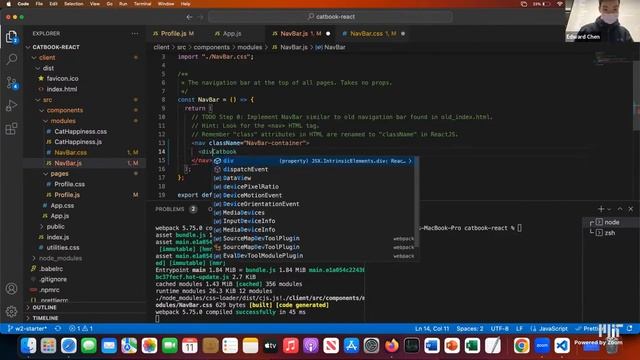640x360 pixels.
Task: Open Firefox in the Dock
Action: [x=391, y=346]
